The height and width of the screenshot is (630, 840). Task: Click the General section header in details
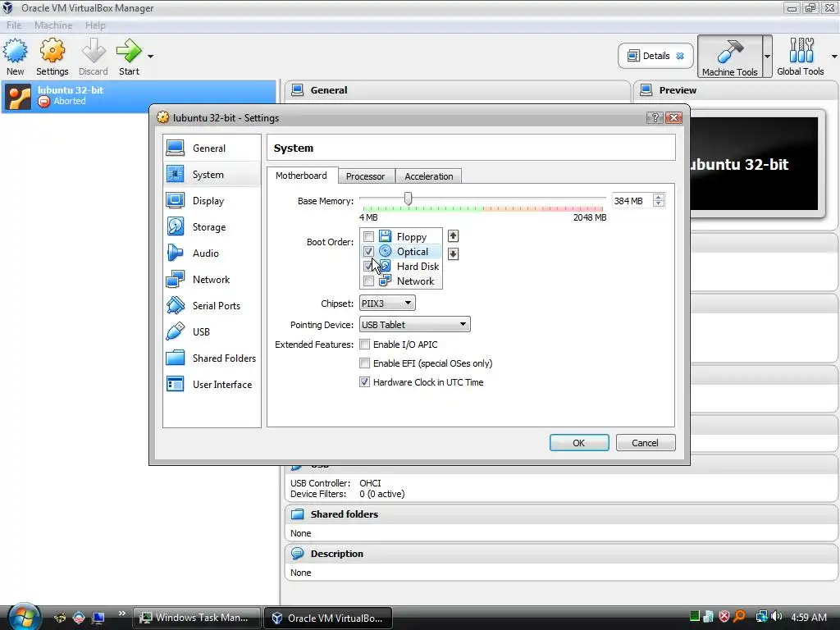458,90
